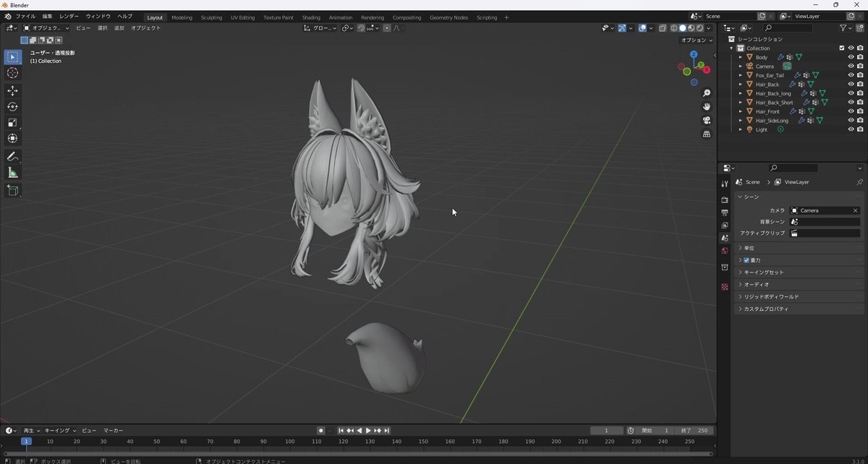The width and height of the screenshot is (868, 464).
Task: Open the Collection properties tab
Action: [725, 267]
